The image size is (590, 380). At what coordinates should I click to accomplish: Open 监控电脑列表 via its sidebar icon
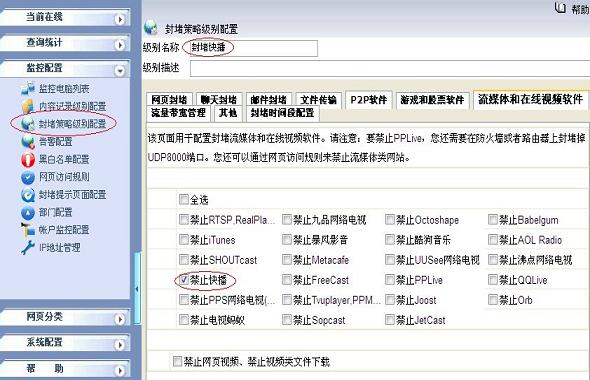pyautogui.click(x=28, y=88)
